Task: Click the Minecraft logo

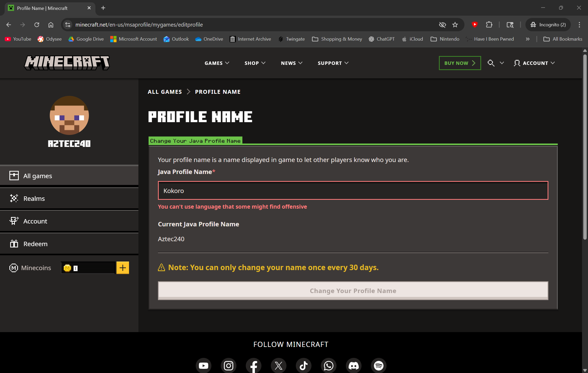Action: pos(67,63)
